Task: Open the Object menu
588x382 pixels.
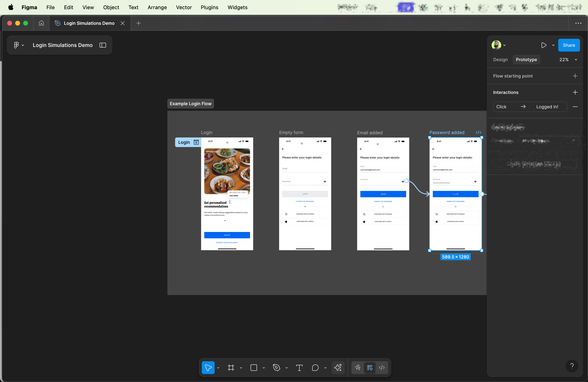Action: click(111, 7)
